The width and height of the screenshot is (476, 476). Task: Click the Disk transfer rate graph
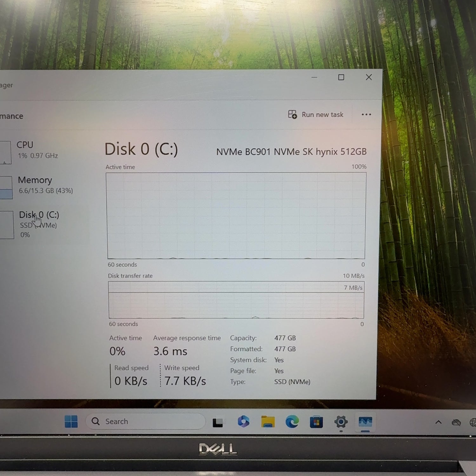click(236, 300)
